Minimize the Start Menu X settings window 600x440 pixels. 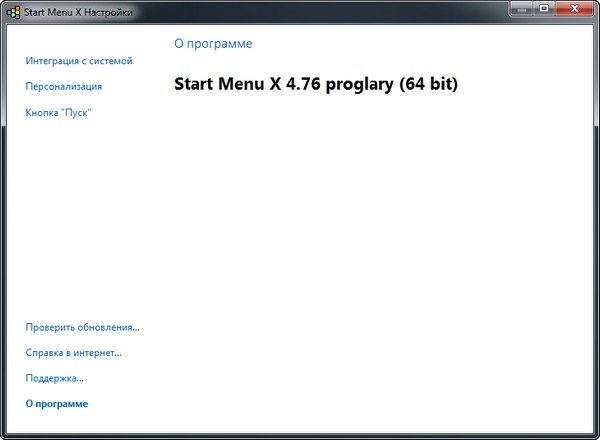click(x=521, y=9)
